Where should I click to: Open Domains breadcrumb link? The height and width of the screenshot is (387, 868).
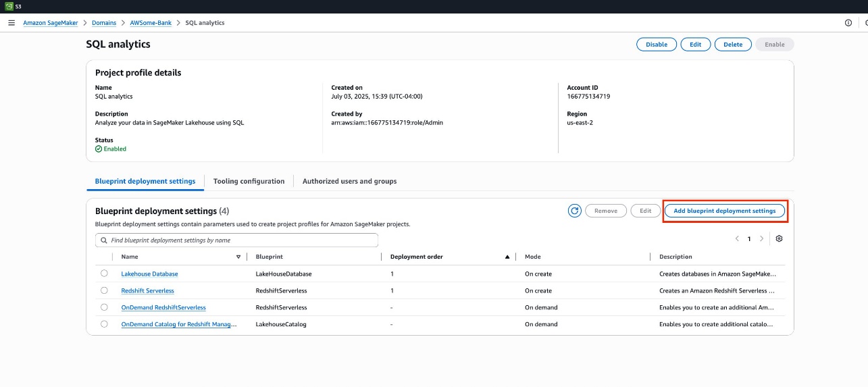104,22
